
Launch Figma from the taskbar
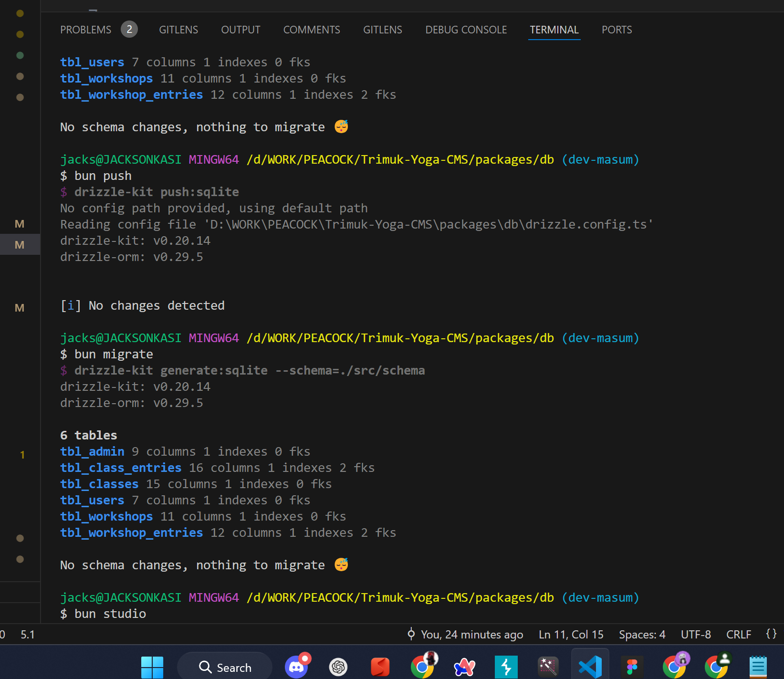pyautogui.click(x=632, y=666)
